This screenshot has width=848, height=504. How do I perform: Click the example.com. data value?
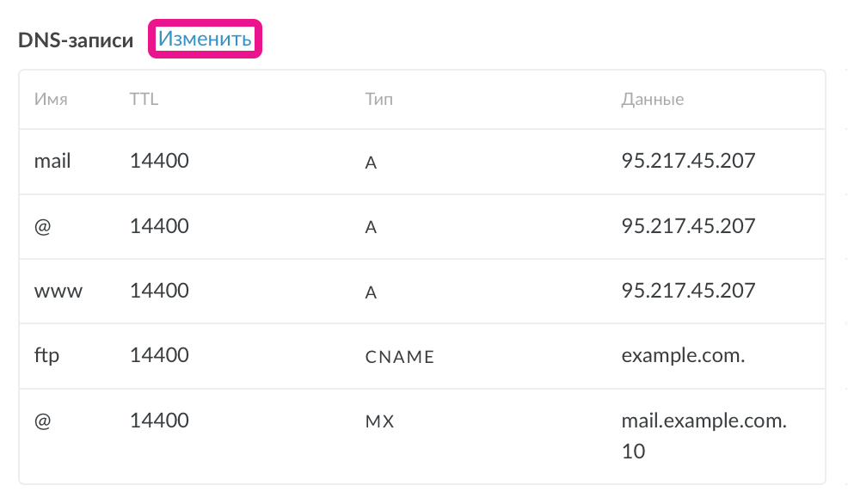pos(683,355)
